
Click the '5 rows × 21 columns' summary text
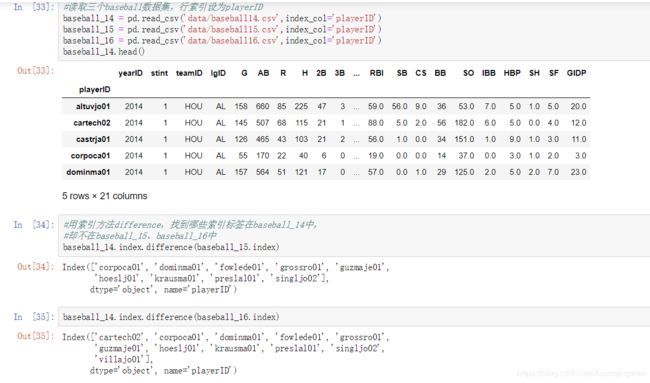(104, 196)
